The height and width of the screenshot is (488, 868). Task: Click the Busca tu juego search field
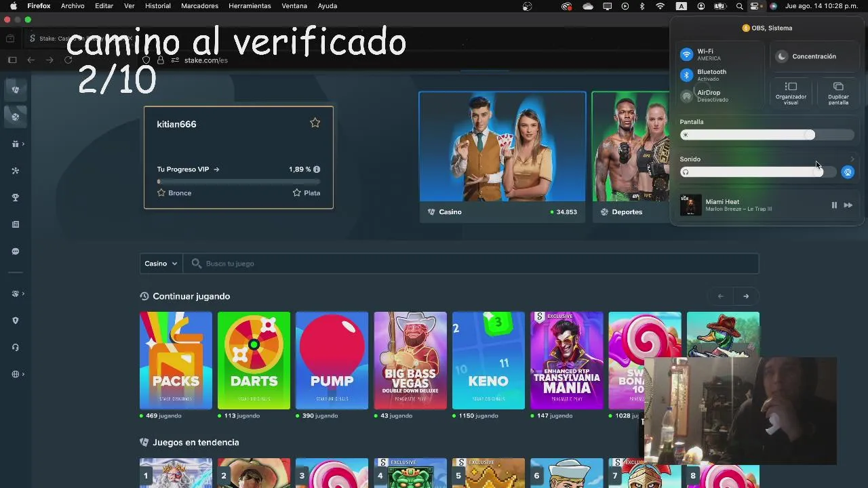pyautogui.click(x=471, y=264)
